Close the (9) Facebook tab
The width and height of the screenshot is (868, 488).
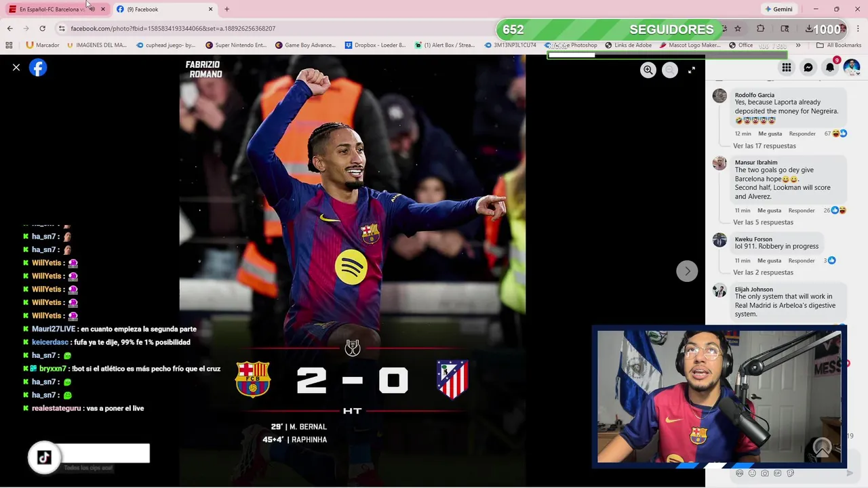210,9
